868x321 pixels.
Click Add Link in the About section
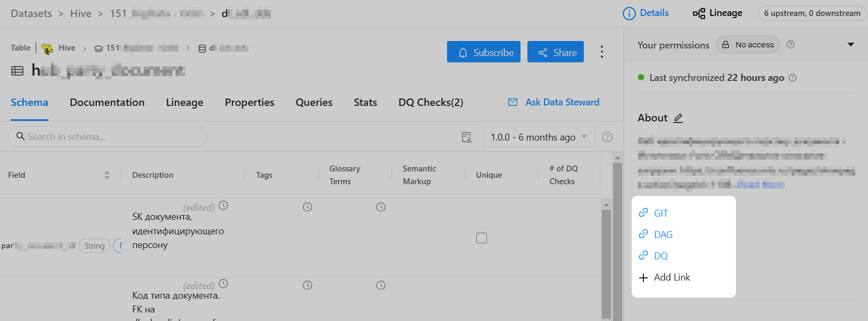pyautogui.click(x=672, y=277)
